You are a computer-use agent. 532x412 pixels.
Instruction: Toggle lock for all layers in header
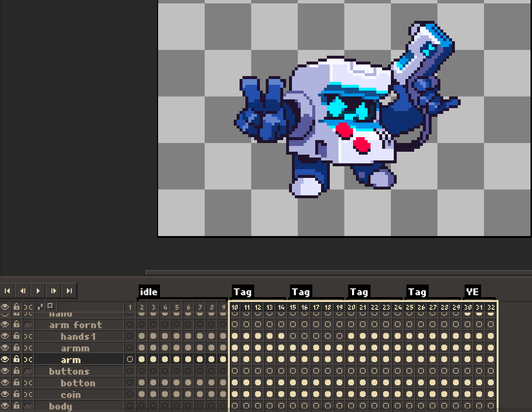click(16, 307)
